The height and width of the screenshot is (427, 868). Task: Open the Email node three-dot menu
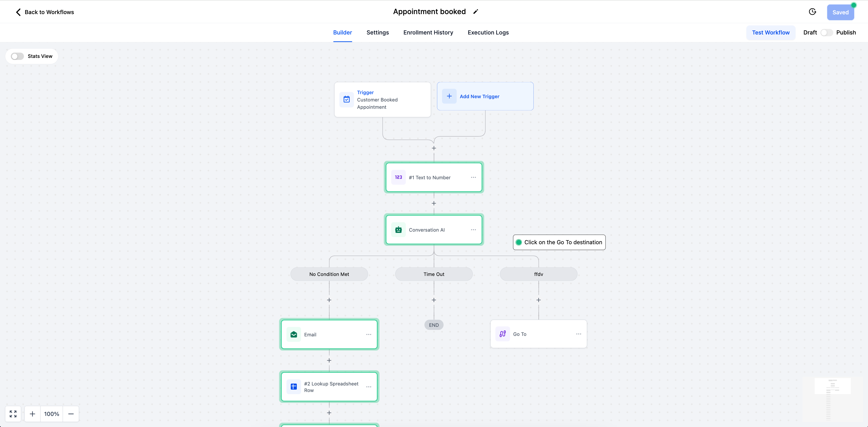point(369,335)
